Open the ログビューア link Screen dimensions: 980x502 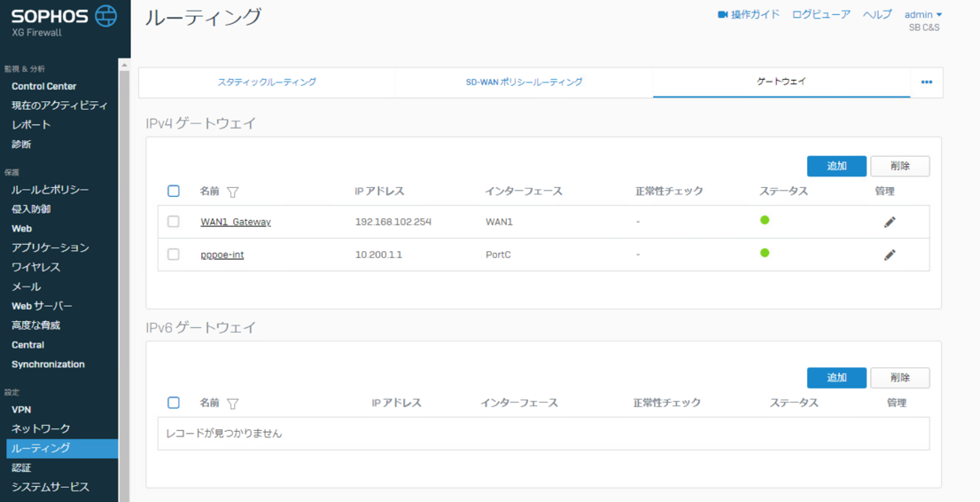821,14
